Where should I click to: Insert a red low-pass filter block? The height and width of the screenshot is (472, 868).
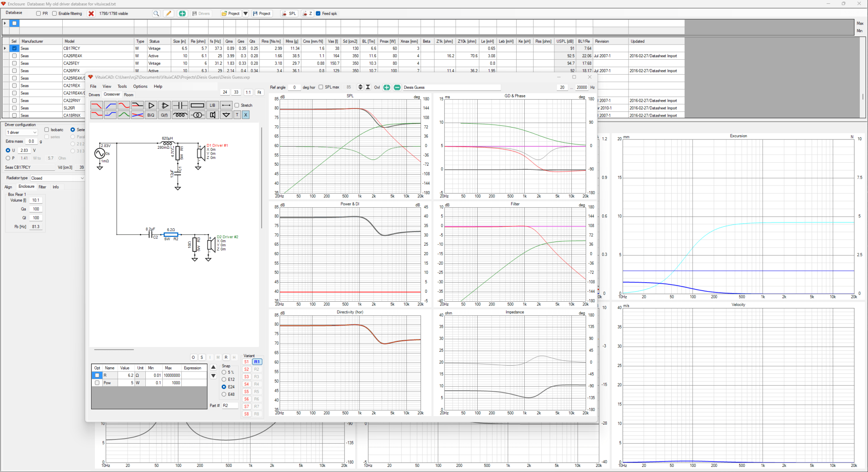click(97, 105)
